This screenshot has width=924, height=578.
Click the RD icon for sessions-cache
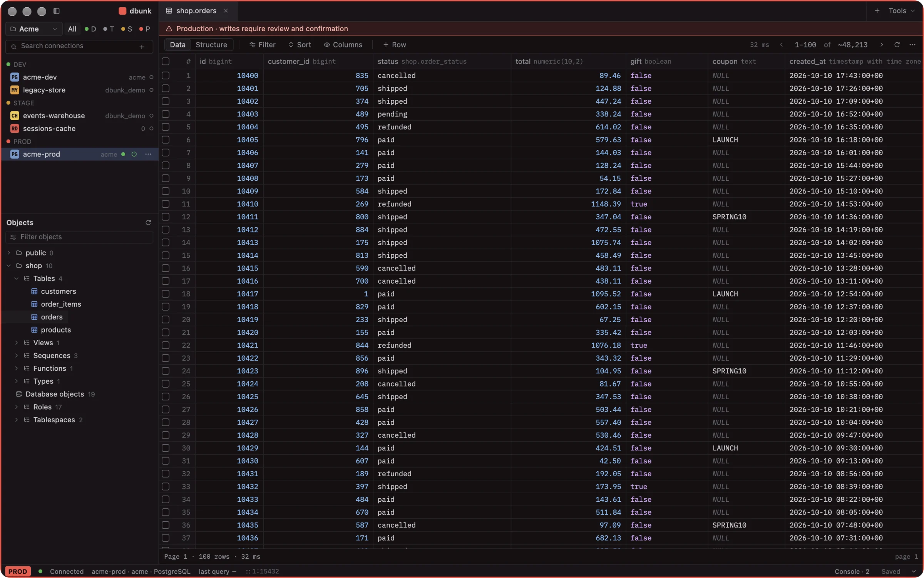[15, 128]
